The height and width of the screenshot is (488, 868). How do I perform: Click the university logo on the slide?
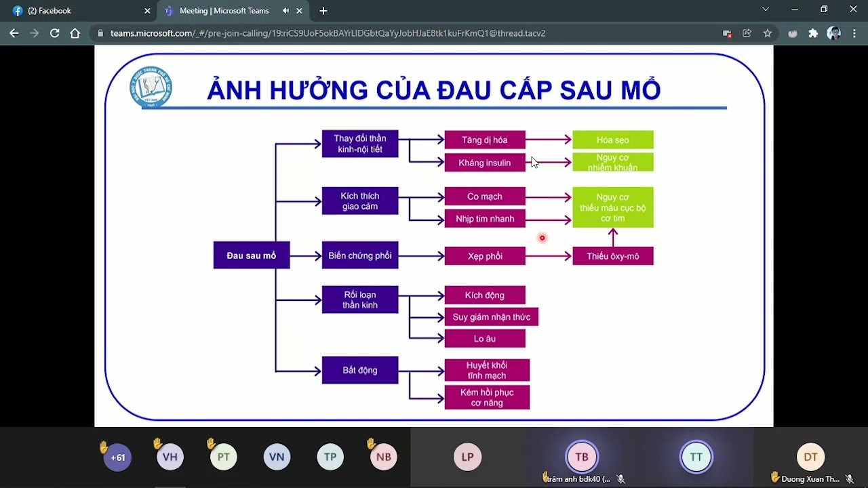coord(151,87)
